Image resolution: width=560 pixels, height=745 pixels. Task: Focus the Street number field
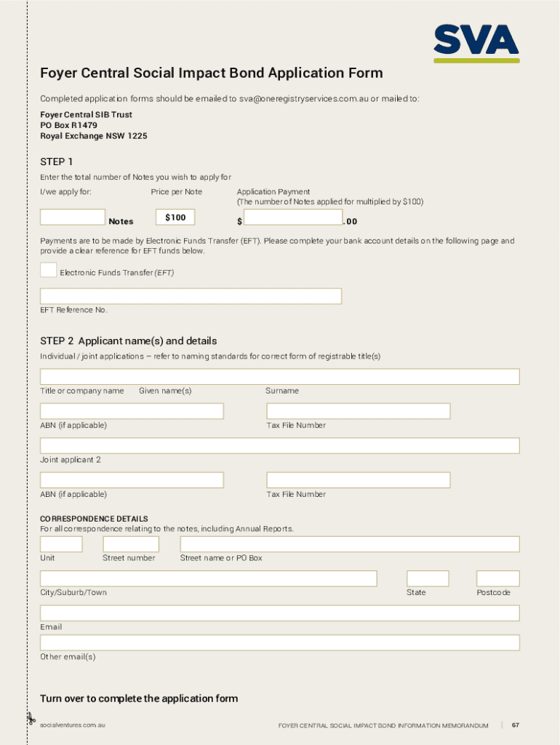(x=131, y=544)
